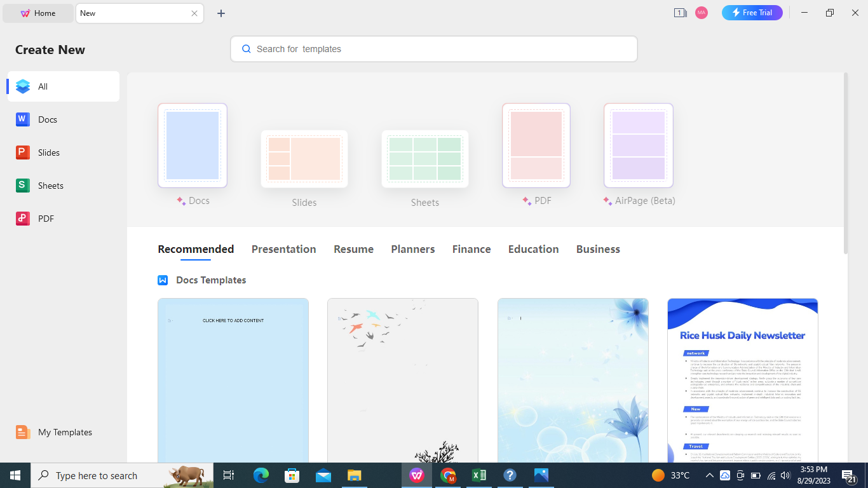
Task: Open a new tab with the plus button
Action: (x=221, y=13)
